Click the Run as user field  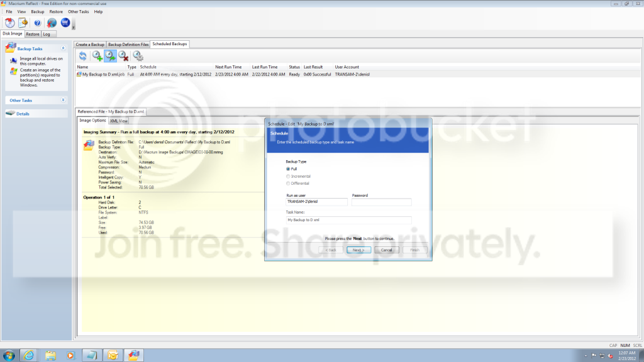[x=317, y=202]
